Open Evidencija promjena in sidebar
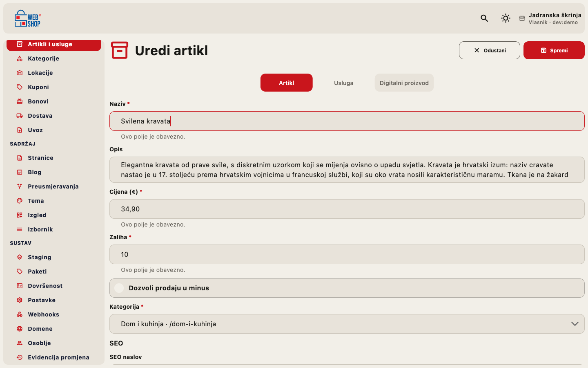The width and height of the screenshot is (588, 368). [x=54, y=357]
